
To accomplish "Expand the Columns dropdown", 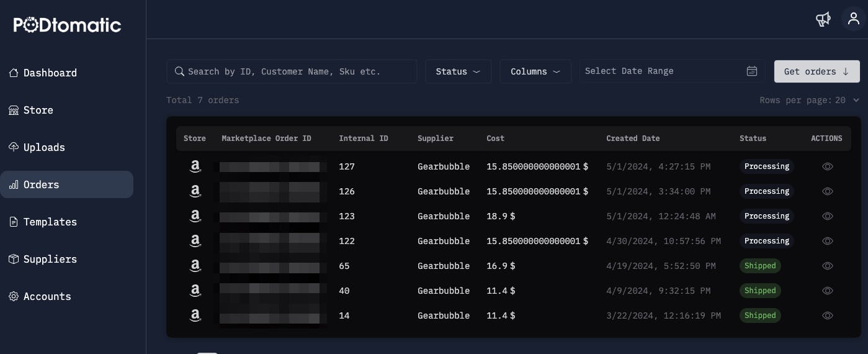I will (x=535, y=71).
